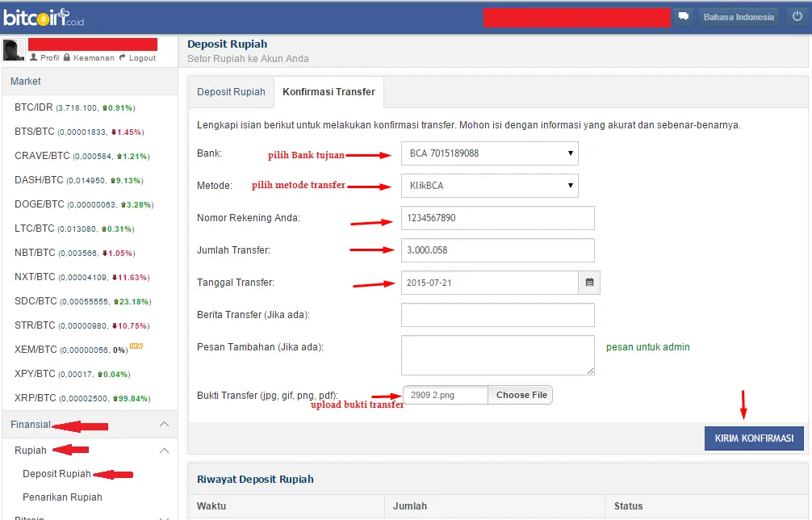Click the Pesan Tambahan text area
Screen dimensions: 812x520
pyautogui.click(x=498, y=355)
